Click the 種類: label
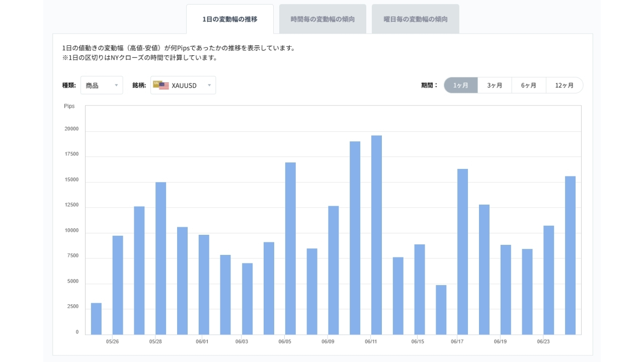644x362 pixels. point(69,85)
